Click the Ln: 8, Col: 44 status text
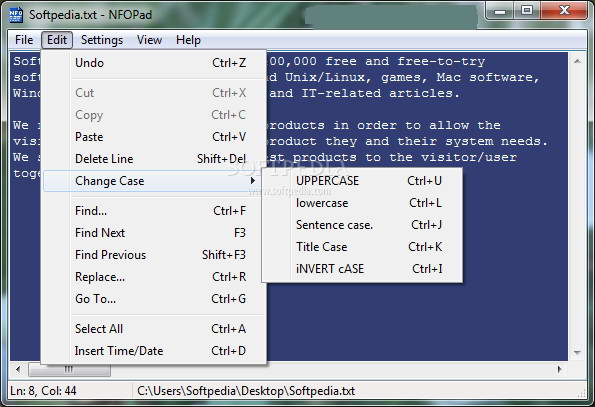The width and height of the screenshot is (595, 407). coord(43,391)
